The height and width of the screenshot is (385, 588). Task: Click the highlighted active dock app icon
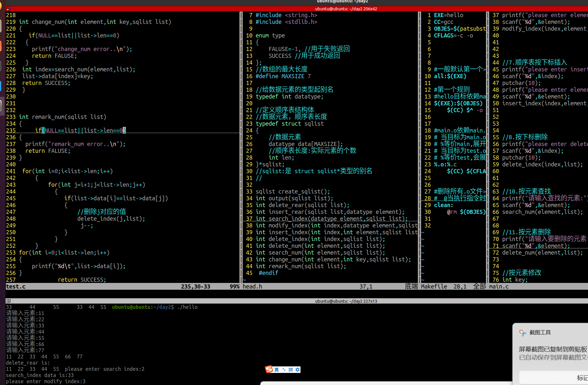(1, 105)
